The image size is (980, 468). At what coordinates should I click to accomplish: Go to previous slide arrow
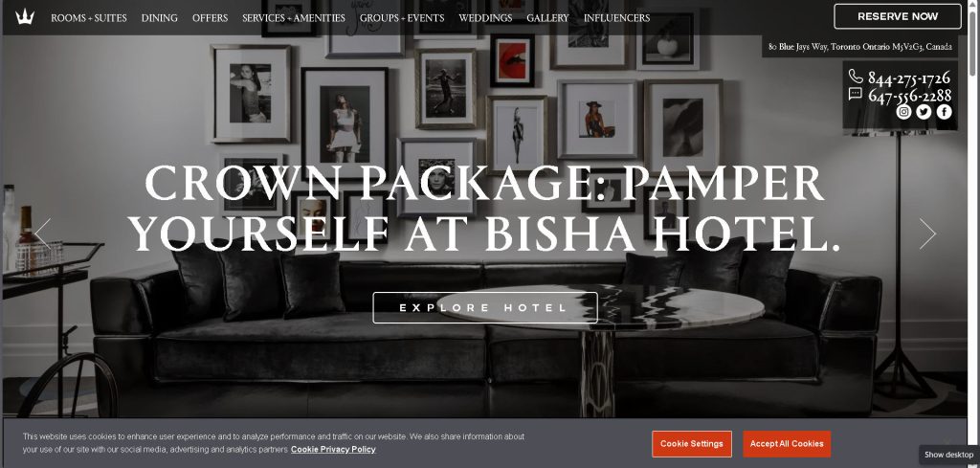coord(42,234)
